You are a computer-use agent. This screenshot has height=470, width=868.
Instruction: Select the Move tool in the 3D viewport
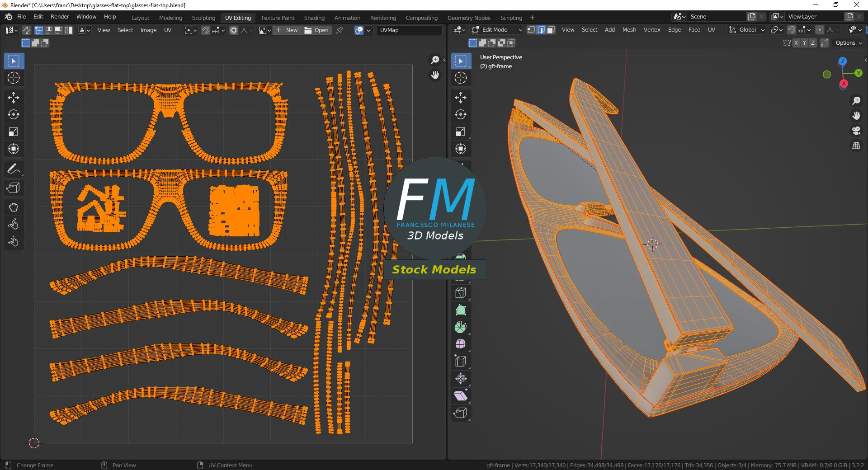[x=461, y=97]
